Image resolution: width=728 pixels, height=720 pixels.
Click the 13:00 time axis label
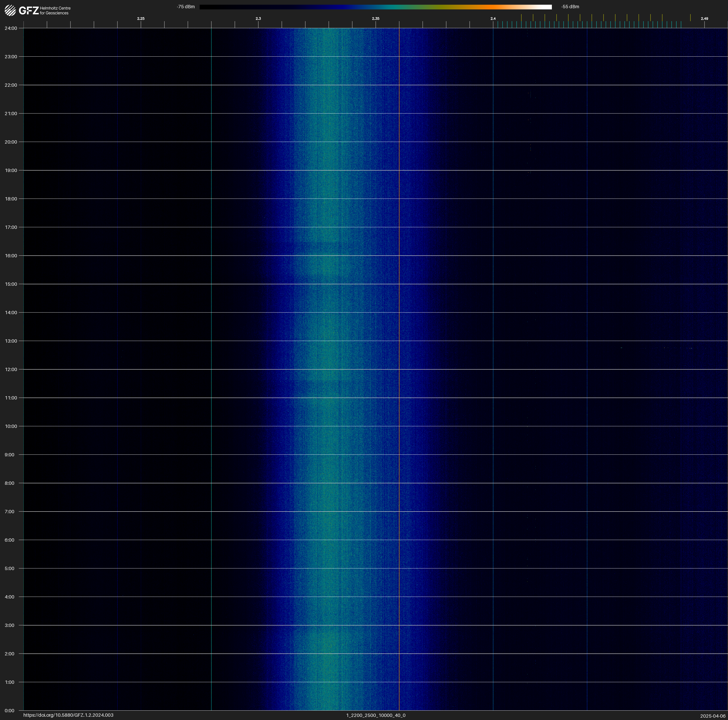[11, 341]
